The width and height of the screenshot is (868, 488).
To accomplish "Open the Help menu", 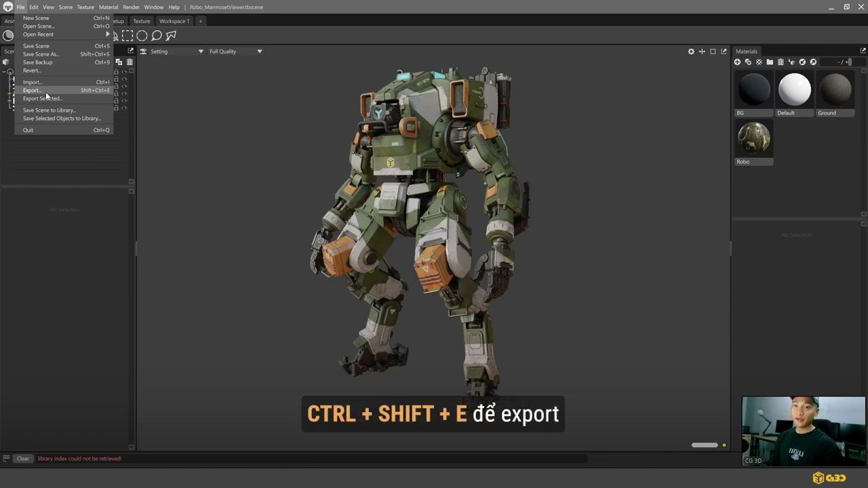I will coord(174,7).
